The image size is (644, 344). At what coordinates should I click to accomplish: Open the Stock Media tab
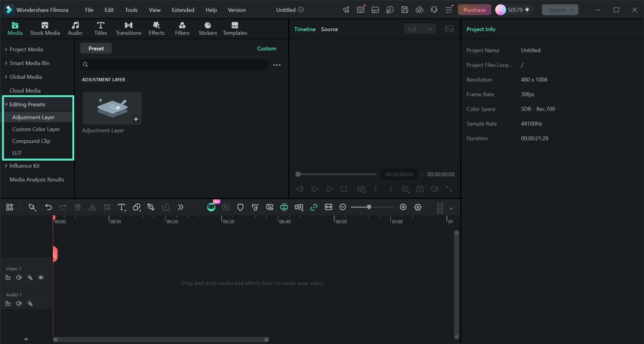(x=45, y=29)
